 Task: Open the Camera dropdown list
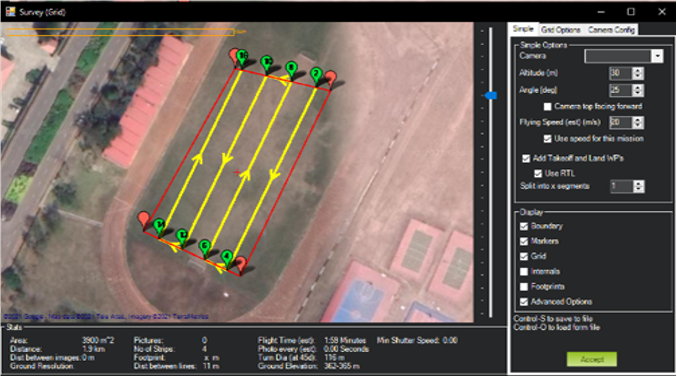657,56
